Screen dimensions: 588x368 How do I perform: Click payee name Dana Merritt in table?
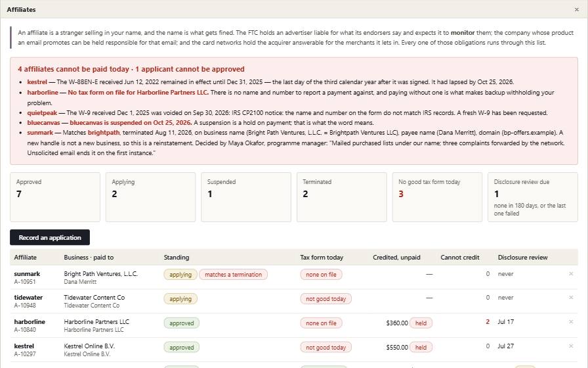[80, 282]
